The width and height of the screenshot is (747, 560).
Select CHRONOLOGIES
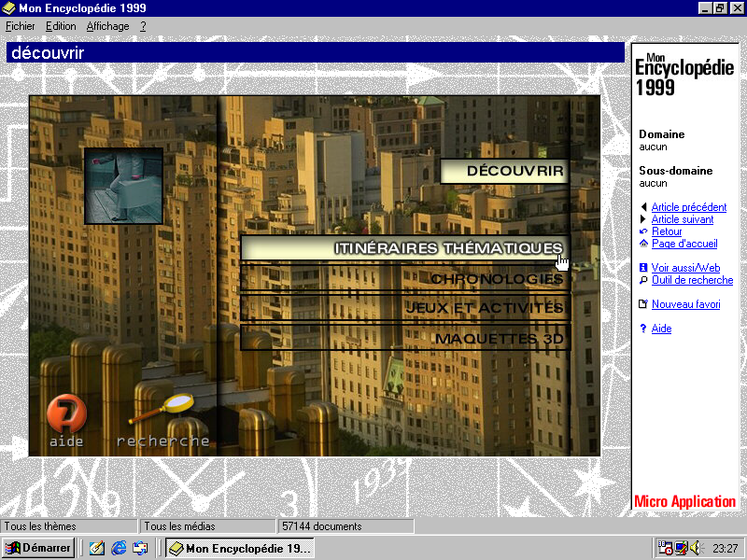405,278
